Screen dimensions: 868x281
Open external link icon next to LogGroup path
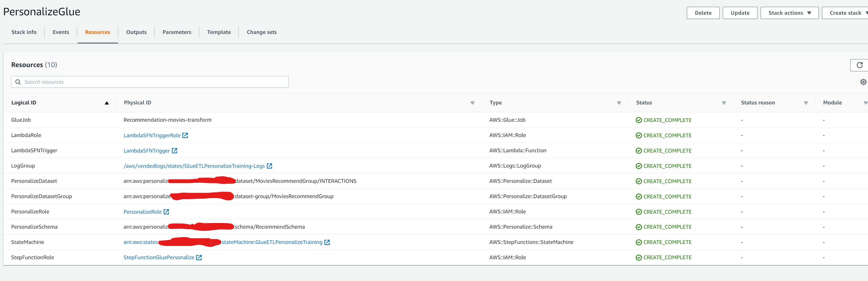(269, 166)
